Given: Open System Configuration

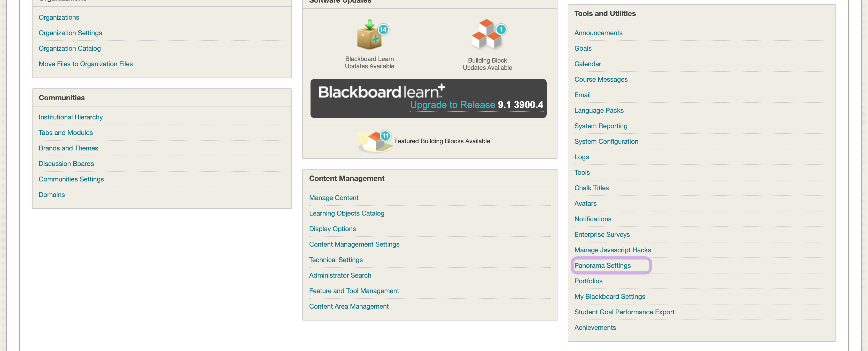Looking at the screenshot, I should pos(606,141).
